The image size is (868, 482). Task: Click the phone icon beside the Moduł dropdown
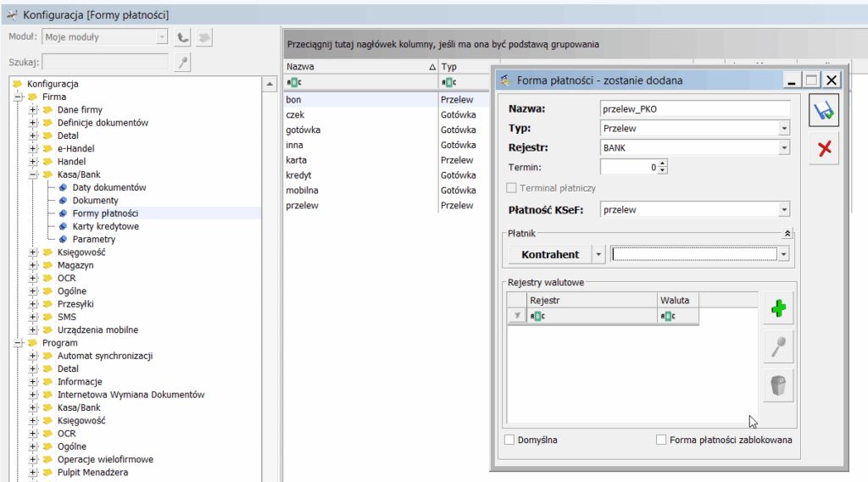tap(182, 37)
